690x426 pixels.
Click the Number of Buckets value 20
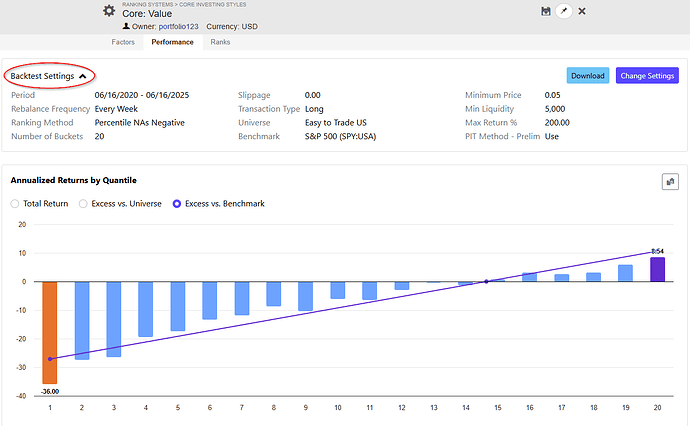[99, 136]
